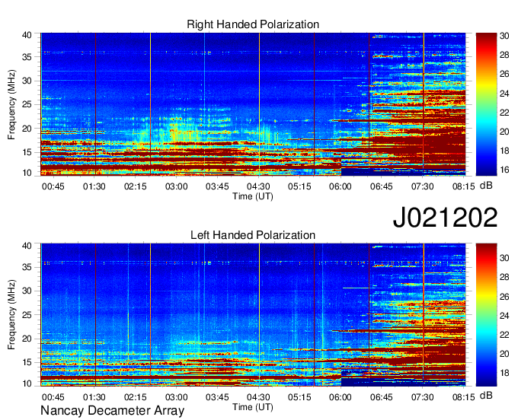Click the Right Handed spectrogram image
Image resolution: width=518 pixels, height=420 pixels.
point(253,104)
